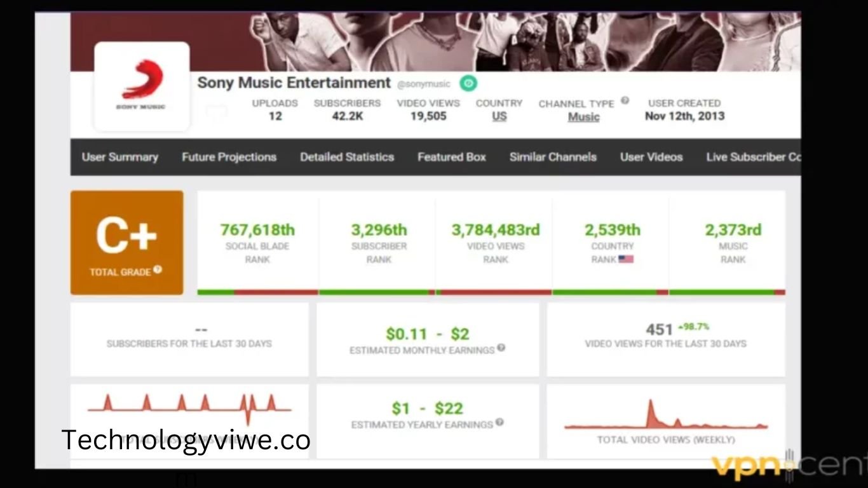Image resolution: width=868 pixels, height=488 pixels.
Task: Click the Nov 12th, 2013 creation date
Action: [684, 116]
